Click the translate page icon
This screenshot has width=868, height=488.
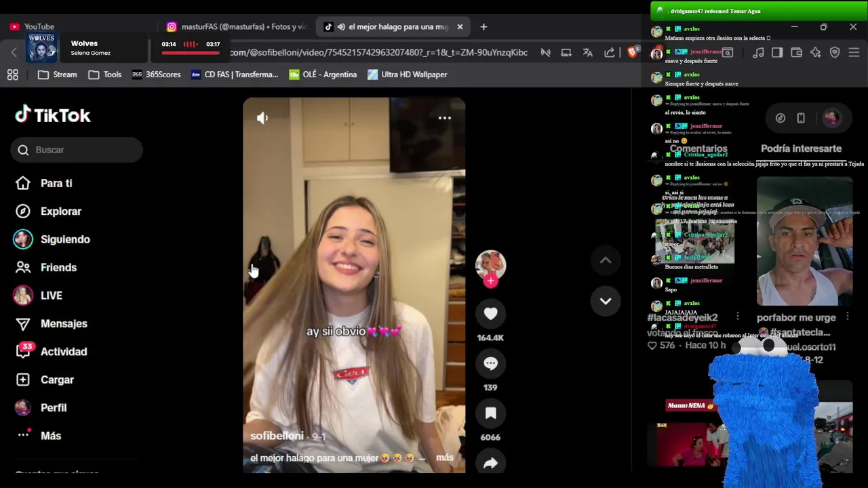(587, 52)
